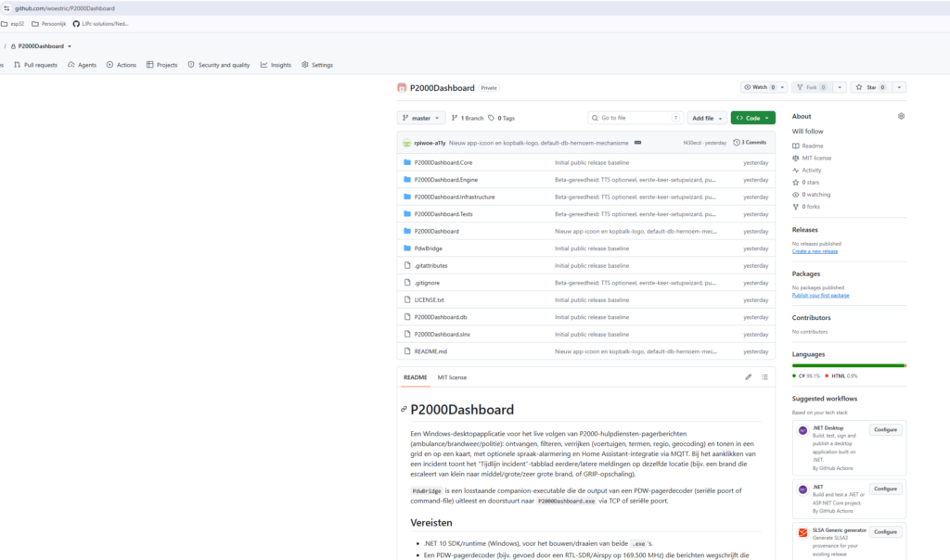
Task: Open the Readme link in About
Action: click(x=808, y=146)
